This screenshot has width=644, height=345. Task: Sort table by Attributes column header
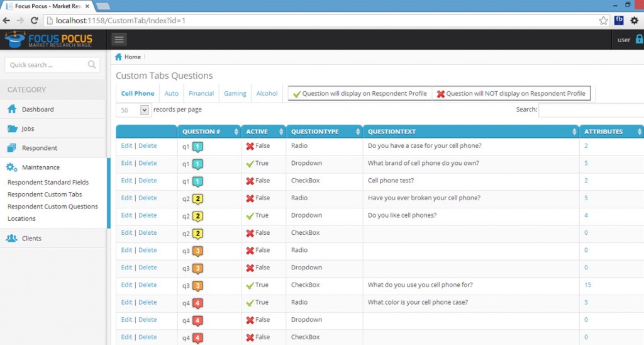coord(610,132)
